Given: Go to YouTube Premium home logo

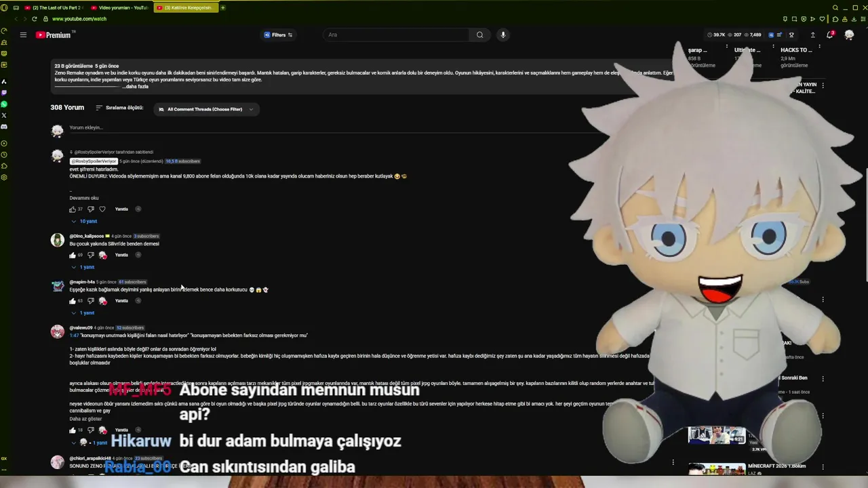Looking at the screenshot, I should tap(54, 35).
